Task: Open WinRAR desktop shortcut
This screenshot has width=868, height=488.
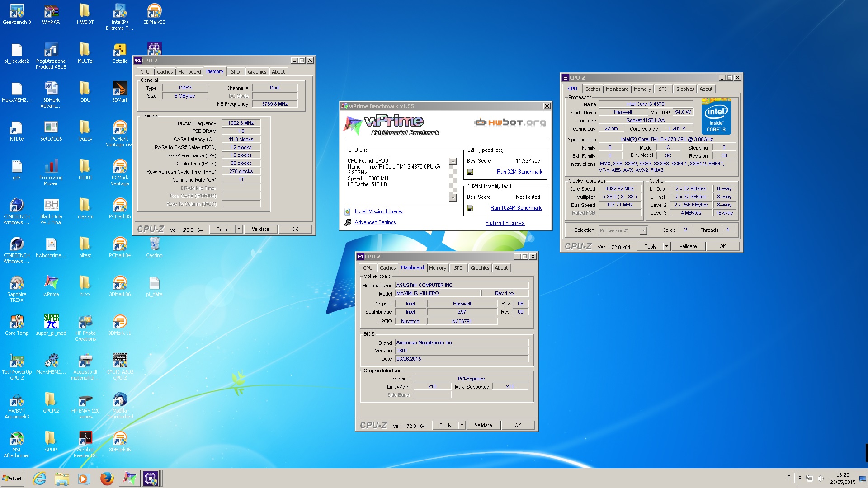Action: pyautogui.click(x=51, y=14)
